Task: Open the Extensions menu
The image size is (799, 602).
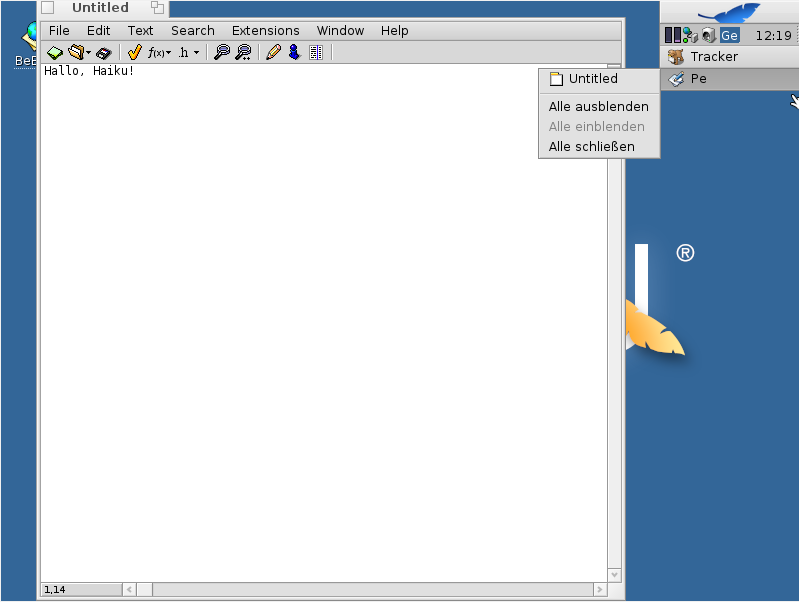Action: [265, 31]
